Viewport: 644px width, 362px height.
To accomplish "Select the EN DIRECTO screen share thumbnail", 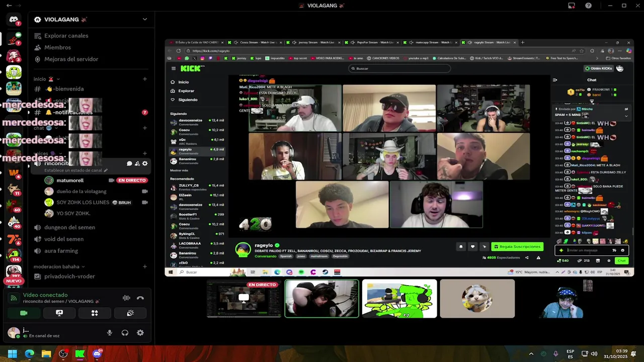I will pyautogui.click(x=244, y=299).
